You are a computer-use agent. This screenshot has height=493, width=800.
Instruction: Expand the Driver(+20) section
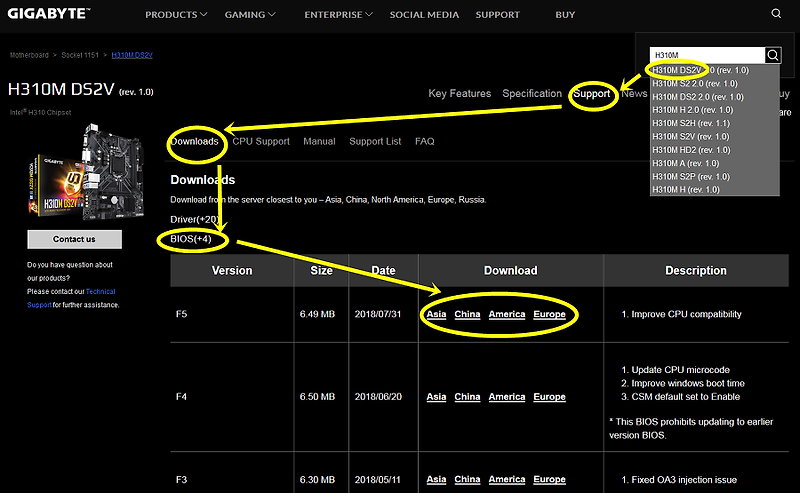pyautogui.click(x=194, y=219)
